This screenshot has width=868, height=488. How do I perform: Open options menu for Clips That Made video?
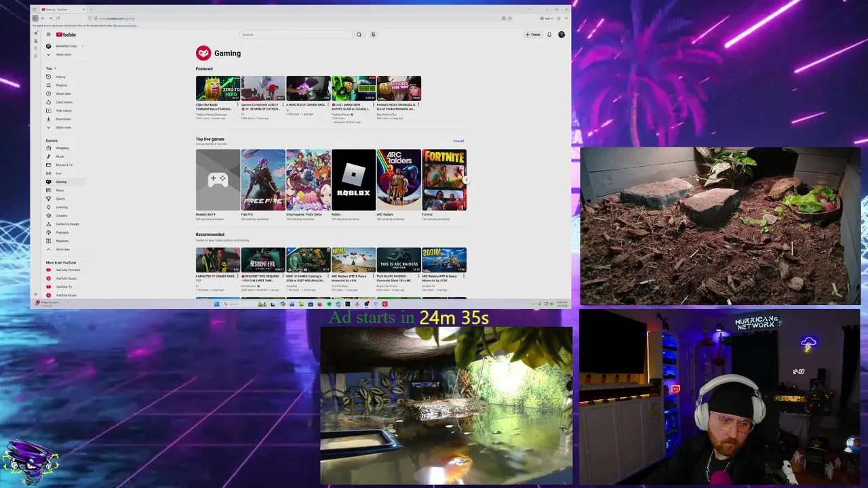click(x=239, y=106)
